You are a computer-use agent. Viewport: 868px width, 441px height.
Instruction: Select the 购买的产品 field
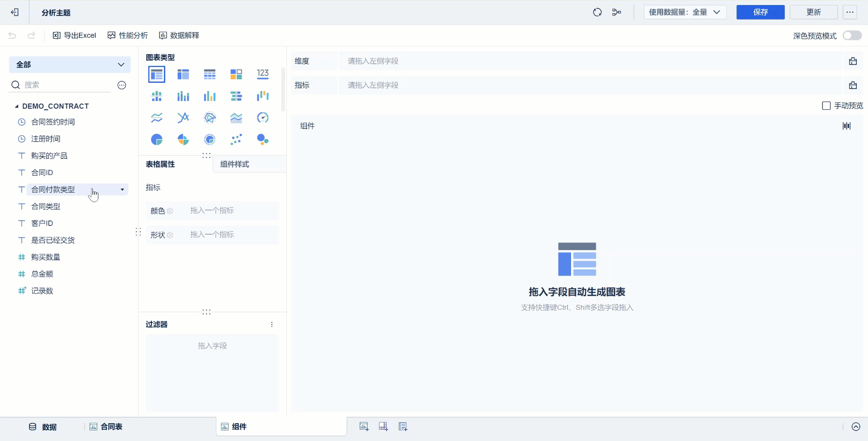coord(49,156)
